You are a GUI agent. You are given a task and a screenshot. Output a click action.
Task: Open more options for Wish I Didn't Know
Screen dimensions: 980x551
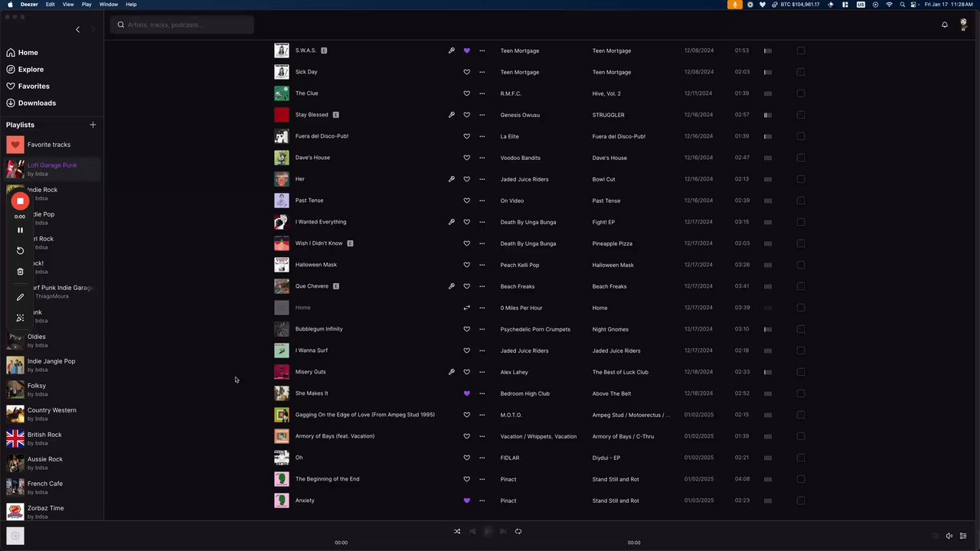[482, 243]
